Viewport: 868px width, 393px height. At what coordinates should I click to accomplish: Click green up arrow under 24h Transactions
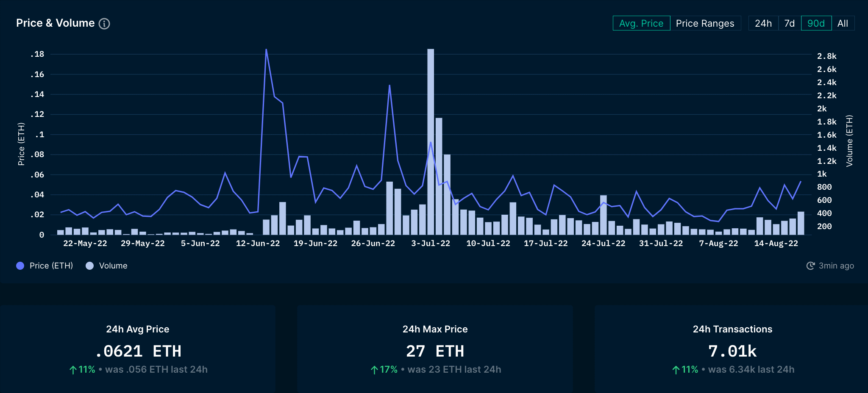[676, 370]
